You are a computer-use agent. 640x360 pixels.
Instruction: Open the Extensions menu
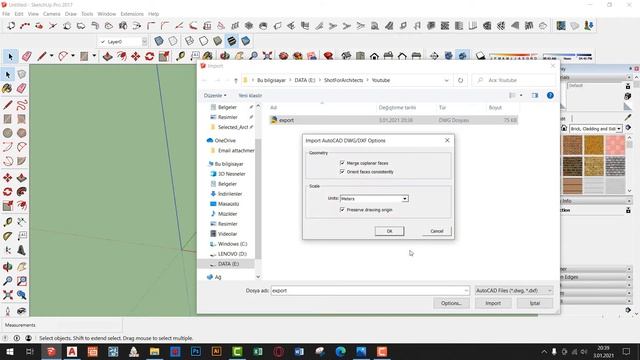tap(132, 14)
